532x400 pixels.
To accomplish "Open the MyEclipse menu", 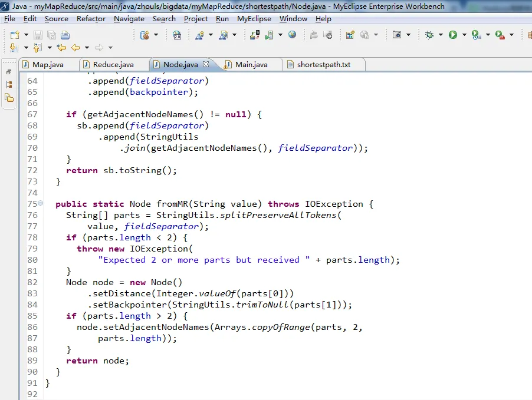I will (254, 19).
